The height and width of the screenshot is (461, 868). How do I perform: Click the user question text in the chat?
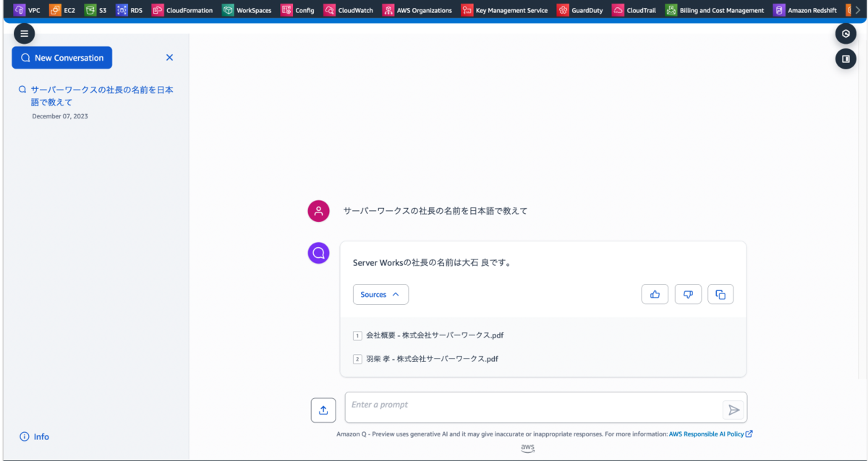pos(435,211)
